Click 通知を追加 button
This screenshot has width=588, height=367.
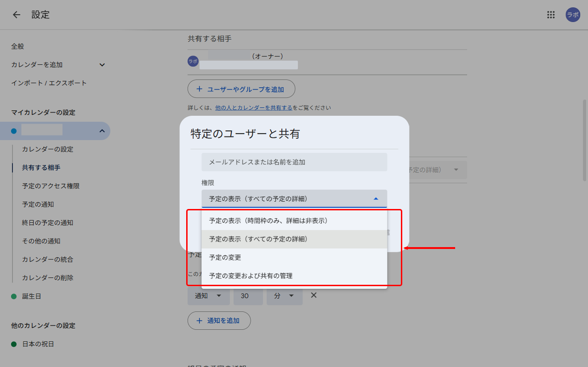tap(219, 321)
